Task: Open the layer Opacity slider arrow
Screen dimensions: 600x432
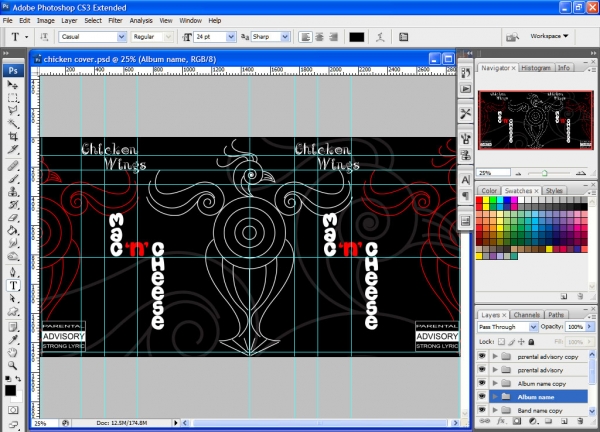Action: click(x=589, y=327)
